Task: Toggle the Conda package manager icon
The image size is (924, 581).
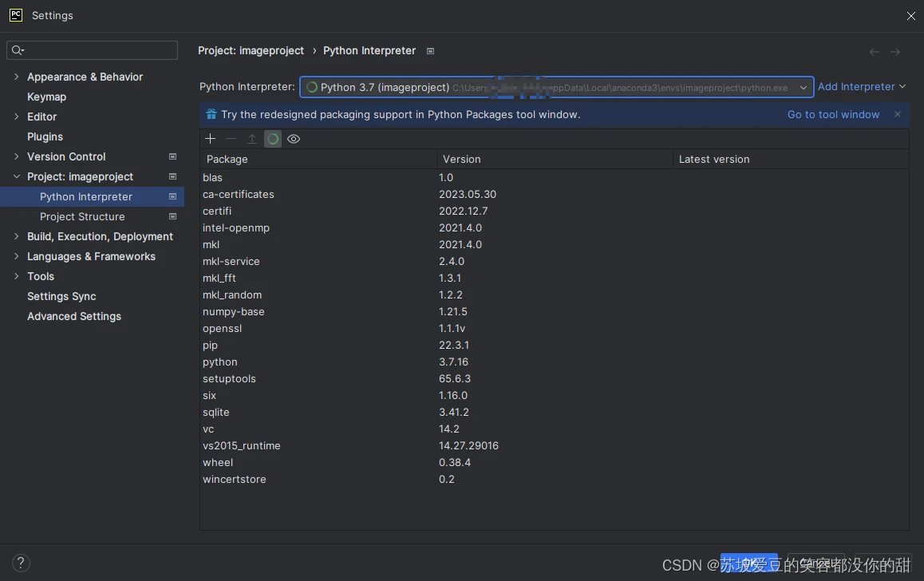Action: coord(272,139)
